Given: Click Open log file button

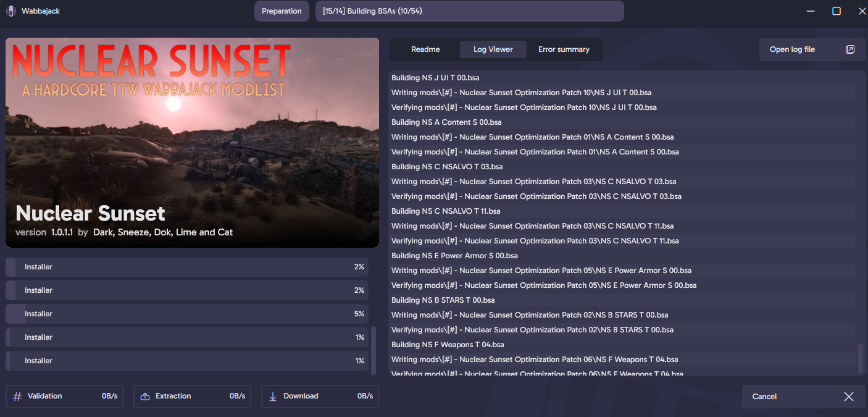Looking at the screenshot, I should point(812,49).
